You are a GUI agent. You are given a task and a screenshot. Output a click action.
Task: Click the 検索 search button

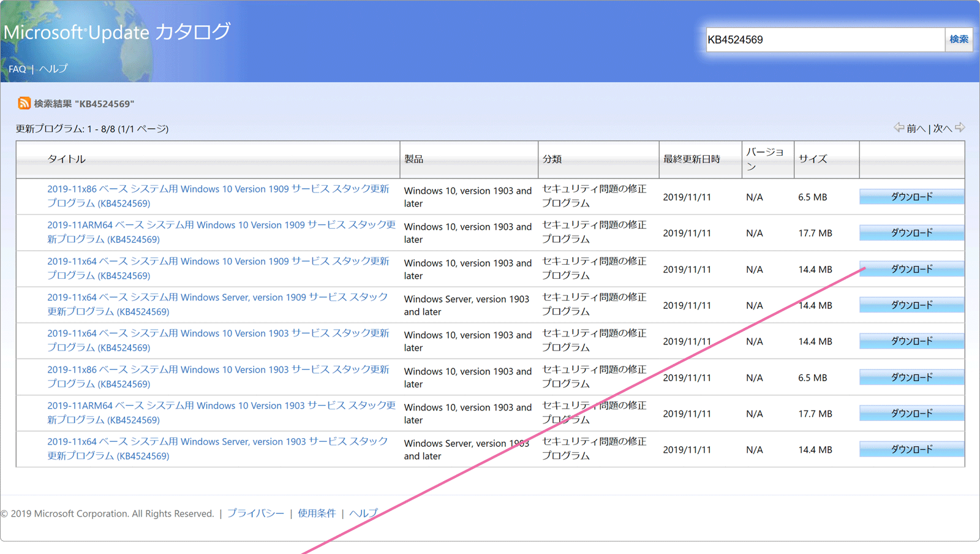[959, 40]
